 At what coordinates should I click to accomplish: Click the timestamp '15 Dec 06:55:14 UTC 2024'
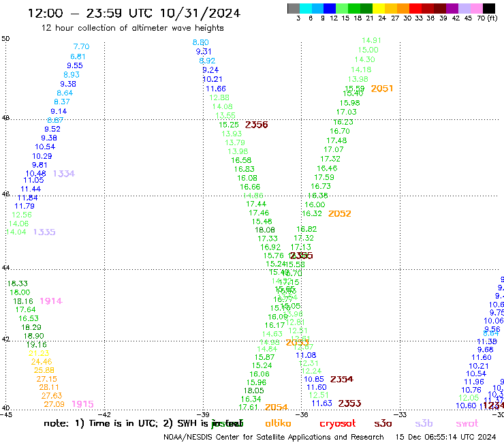[x=445, y=438]
